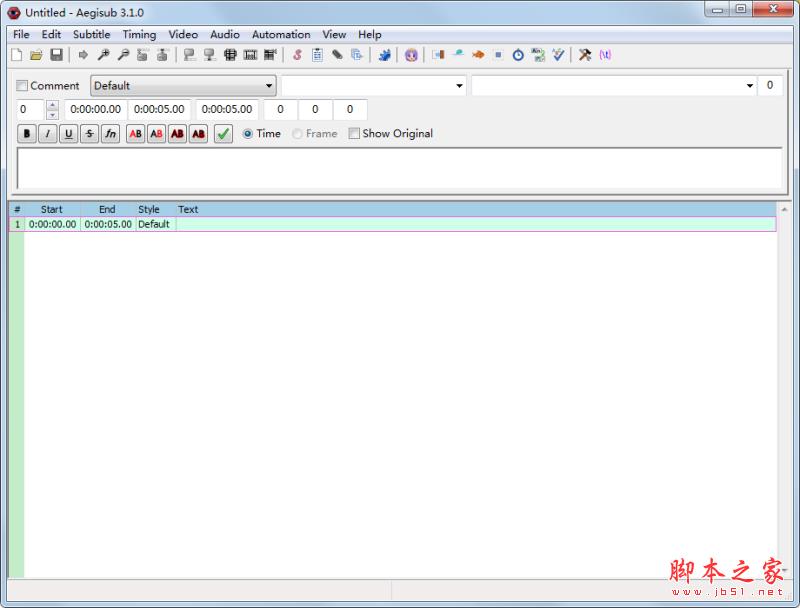
Task: Open the View menu
Action: (x=334, y=34)
